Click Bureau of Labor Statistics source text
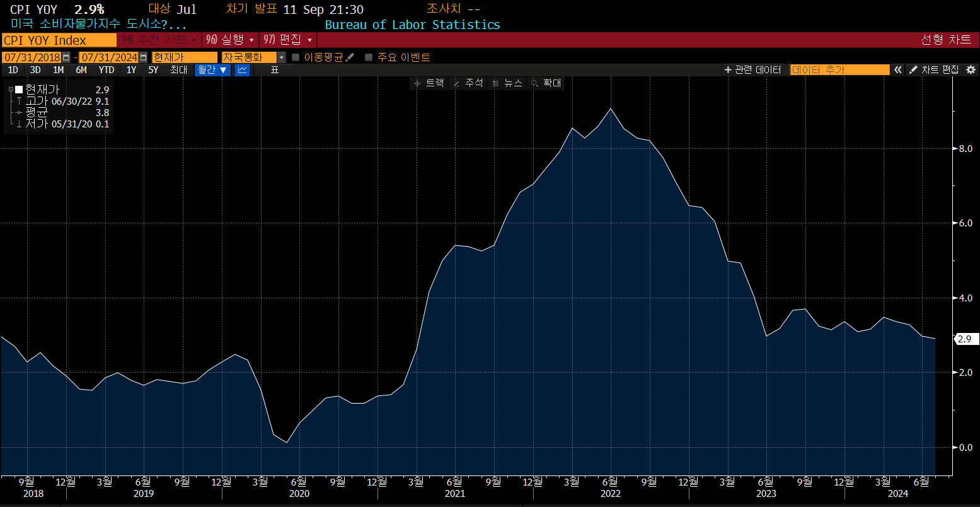Screen dimensions: 980x507 [x=412, y=25]
